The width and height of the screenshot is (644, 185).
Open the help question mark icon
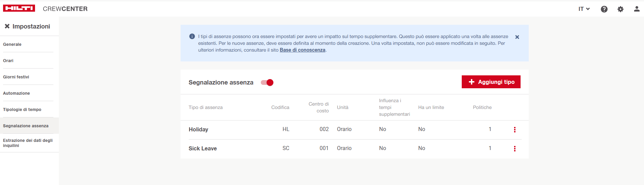[604, 9]
